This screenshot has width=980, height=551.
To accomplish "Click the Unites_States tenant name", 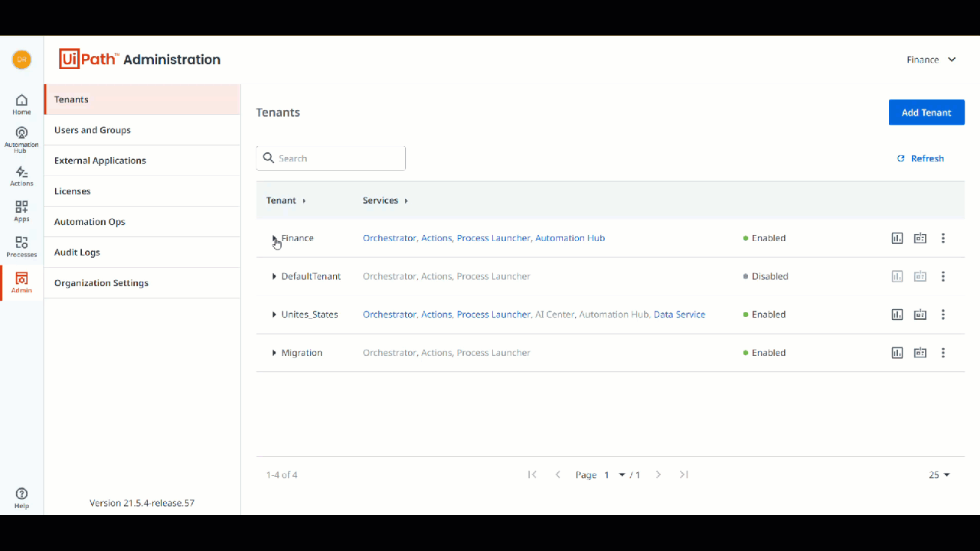I will point(309,315).
